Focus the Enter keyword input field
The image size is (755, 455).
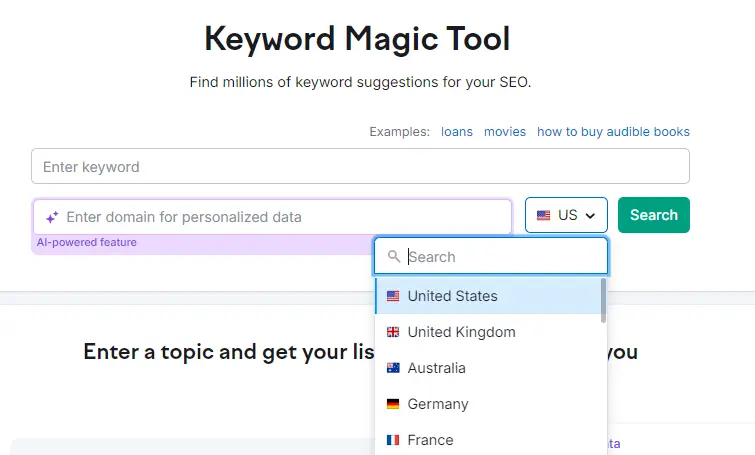pos(360,166)
